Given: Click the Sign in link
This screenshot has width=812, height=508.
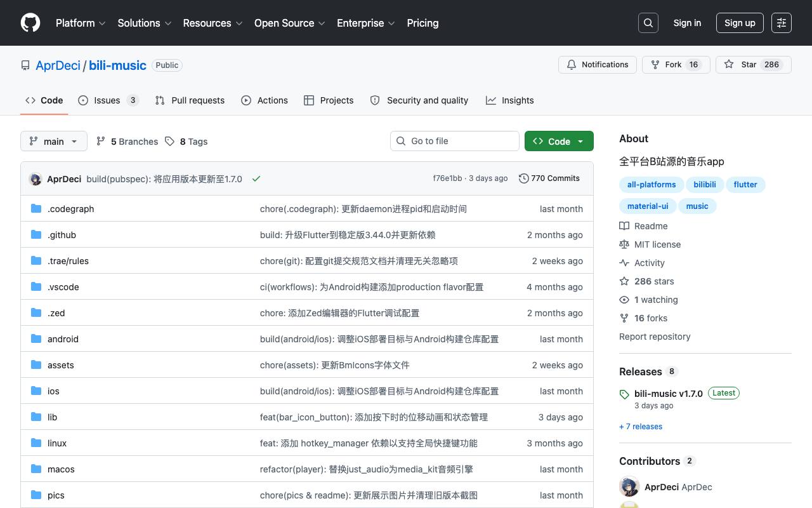Looking at the screenshot, I should [x=687, y=23].
